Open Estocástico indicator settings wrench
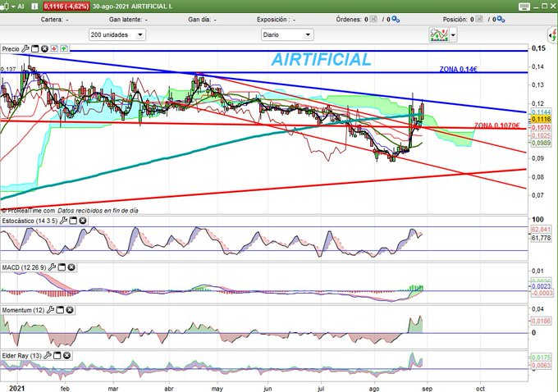 pos(63,221)
